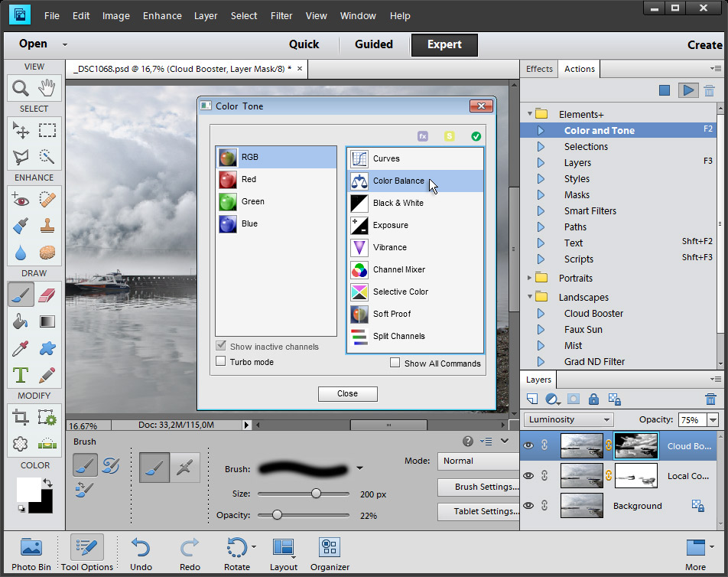Image resolution: width=728 pixels, height=577 pixels.
Task: Select the Blur tool
Action: (21, 253)
